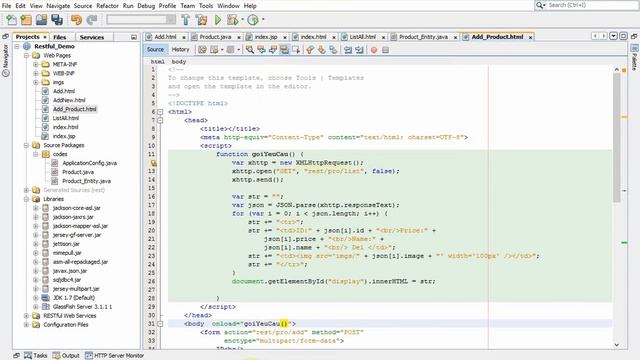Open the Tasks window button
This screenshot has width=640, height=360.
[x=36, y=356]
